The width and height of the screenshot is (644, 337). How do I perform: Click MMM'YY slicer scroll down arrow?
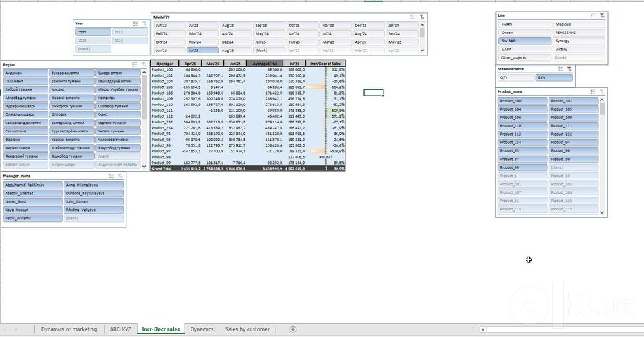point(422,50)
